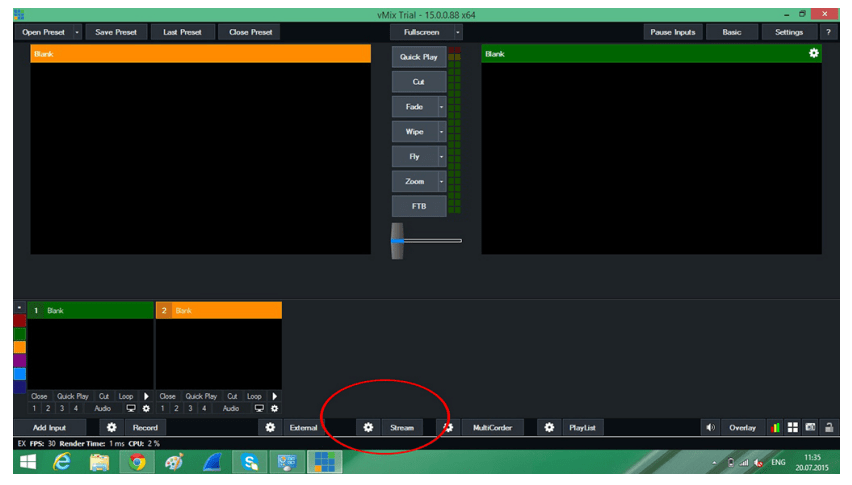Open File Explorer from taskbar
This screenshot has height=485, width=852.
pyautogui.click(x=99, y=462)
